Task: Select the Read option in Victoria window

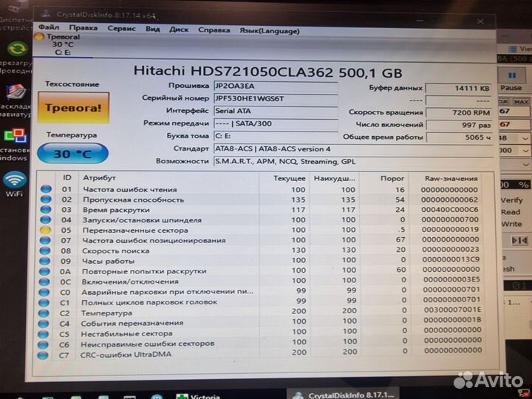Action: pos(511,212)
